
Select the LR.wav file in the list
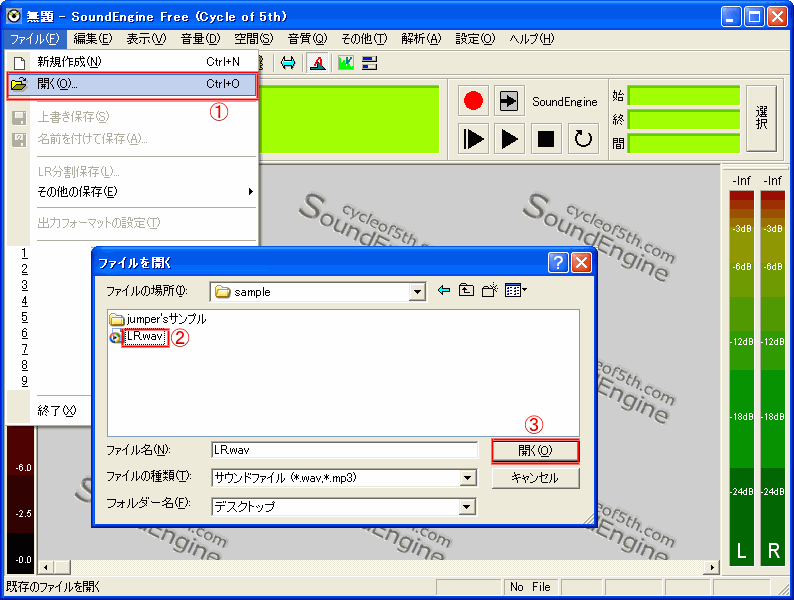click(x=143, y=337)
